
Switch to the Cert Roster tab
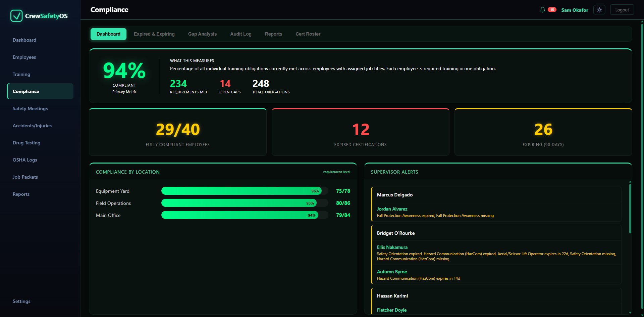pyautogui.click(x=308, y=34)
